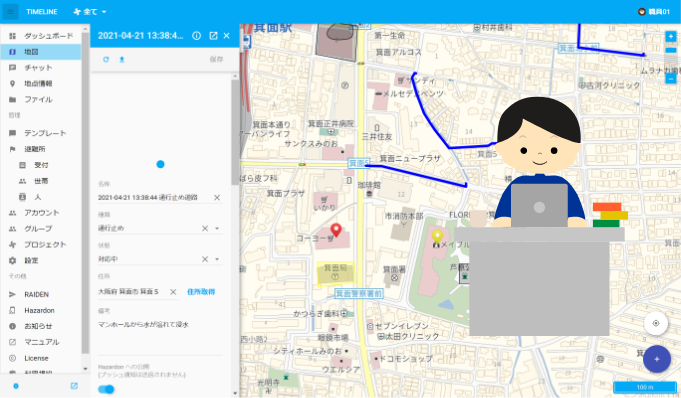Select the yellow pin on the map
The width and height of the screenshot is (681, 398).
pos(437,237)
